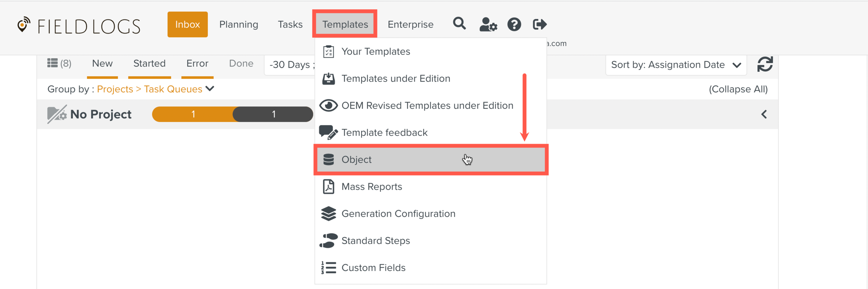The height and width of the screenshot is (289, 868).
Task: Click the help question mark icon
Action: 514,24
